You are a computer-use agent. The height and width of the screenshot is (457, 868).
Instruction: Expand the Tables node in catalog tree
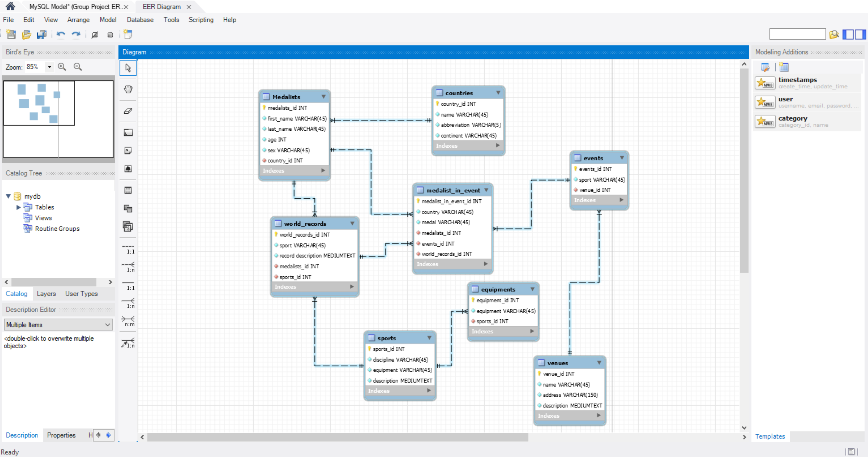pos(19,207)
